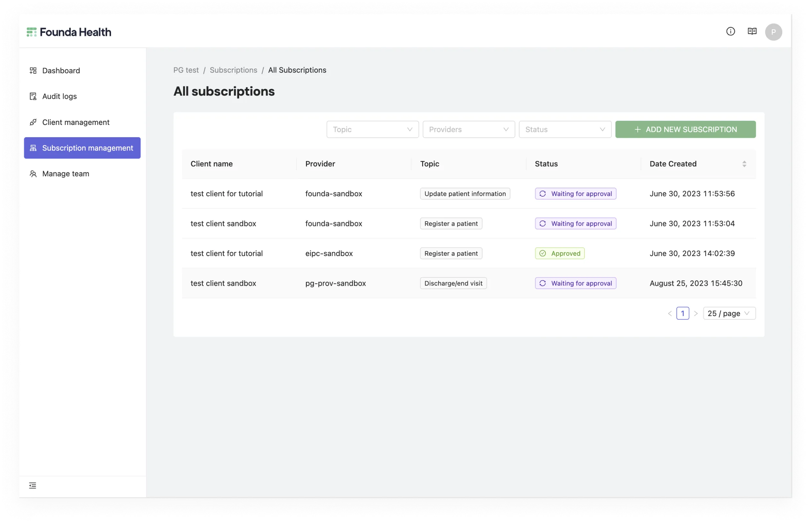Click the Dashboard sidebar label

tap(61, 70)
